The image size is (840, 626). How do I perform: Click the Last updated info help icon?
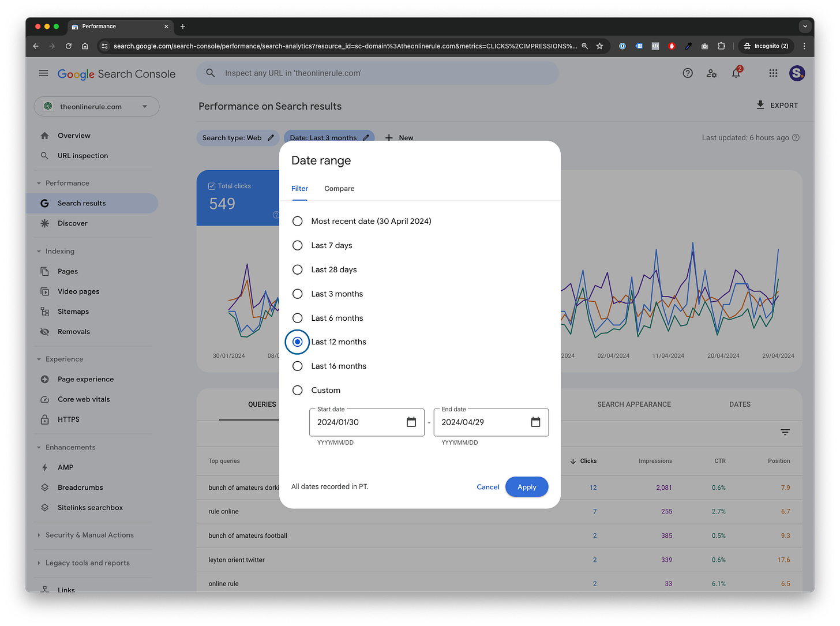coord(796,138)
